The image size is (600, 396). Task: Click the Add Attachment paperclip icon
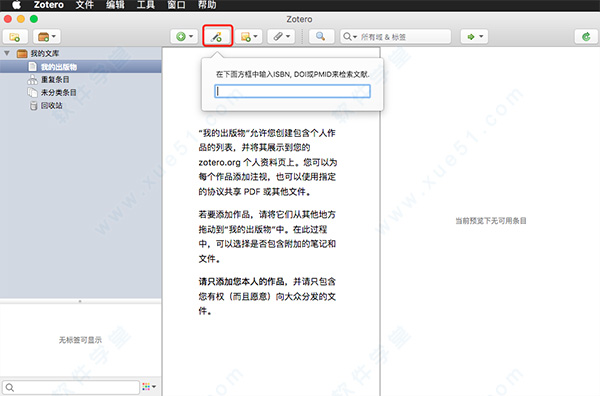click(x=278, y=37)
